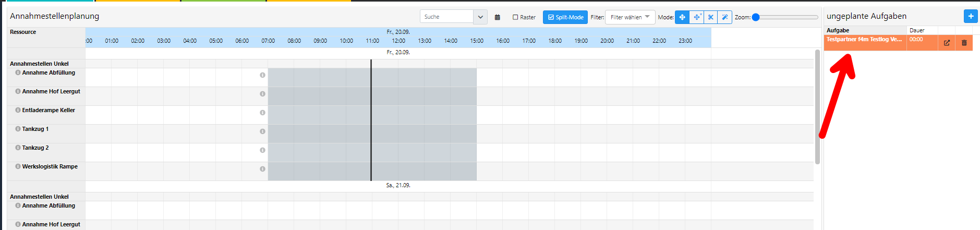Click the Zoom slider handle
Screen dimensions: 980x230
[x=756, y=17]
